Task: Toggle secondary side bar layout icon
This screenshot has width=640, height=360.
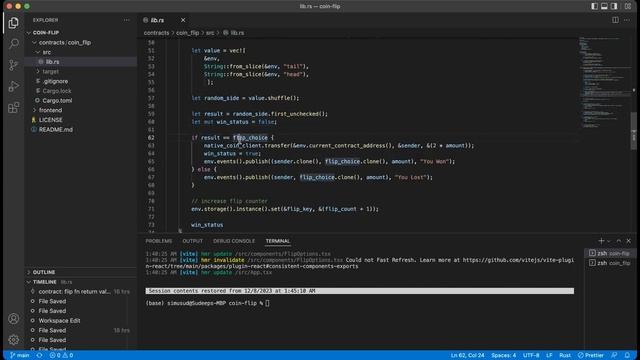Action: click(614, 6)
